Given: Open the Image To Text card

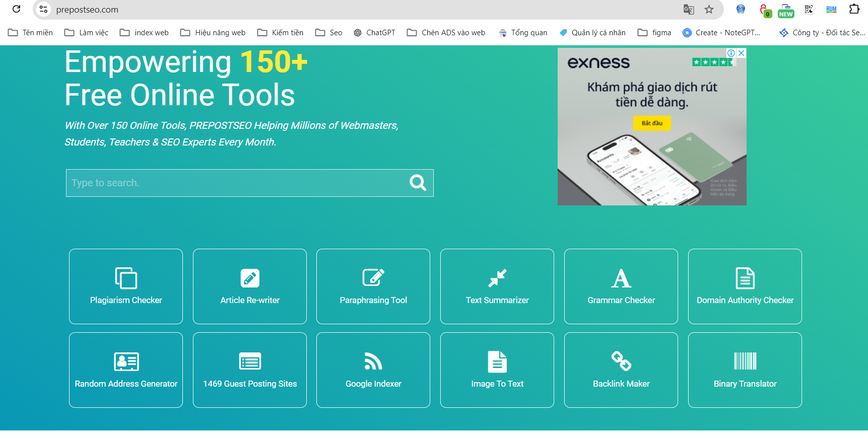Looking at the screenshot, I should (x=497, y=370).
